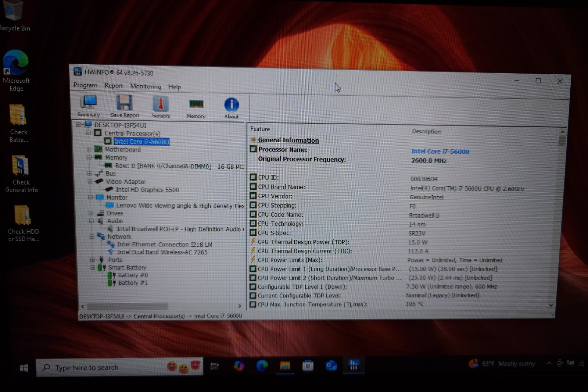Open Task View on the taskbar
The image size is (588, 392).
coord(215,366)
